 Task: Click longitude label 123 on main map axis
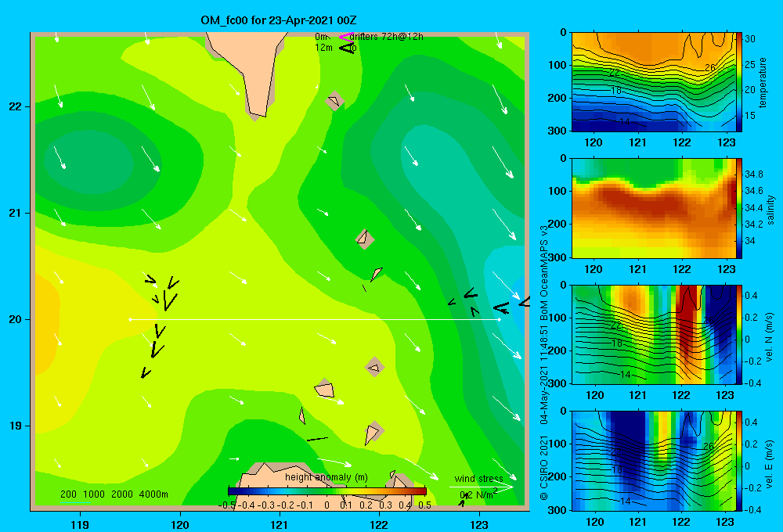479,524
